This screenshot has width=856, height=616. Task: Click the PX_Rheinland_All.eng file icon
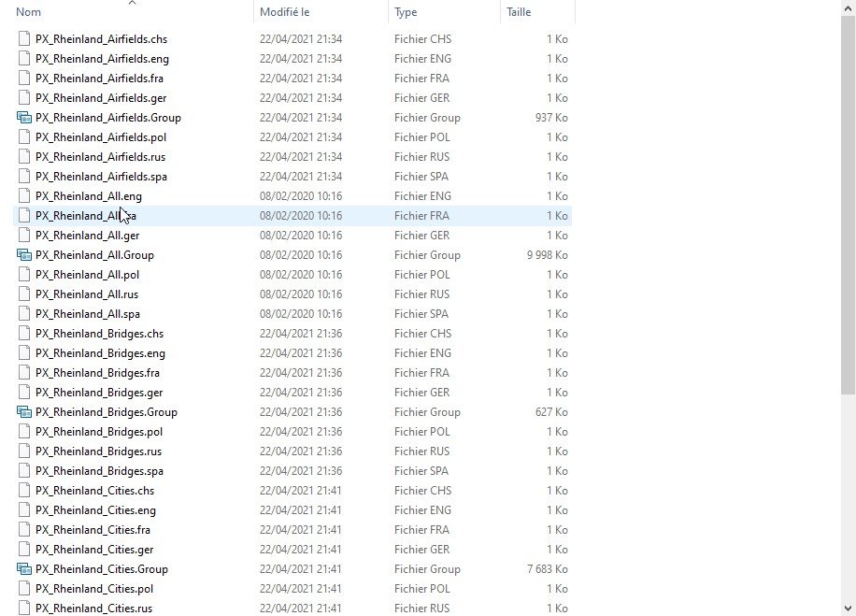click(24, 196)
